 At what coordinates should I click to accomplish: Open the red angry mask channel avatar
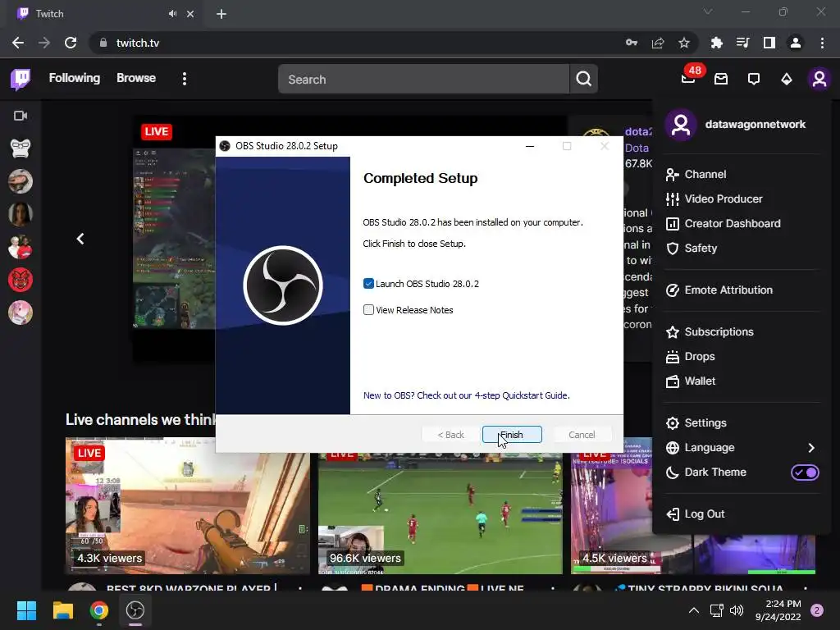[x=21, y=280]
